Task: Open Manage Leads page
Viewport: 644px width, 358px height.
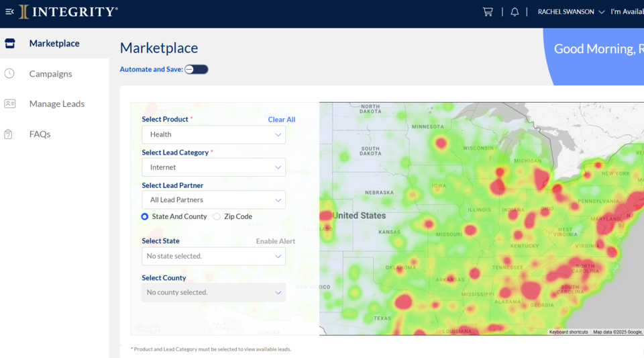Action: (56, 103)
